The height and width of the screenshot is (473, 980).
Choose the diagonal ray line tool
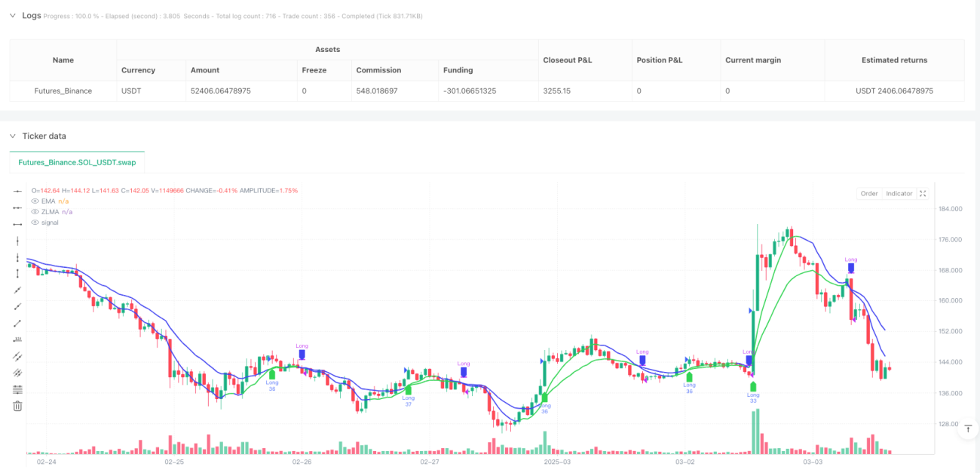click(18, 306)
